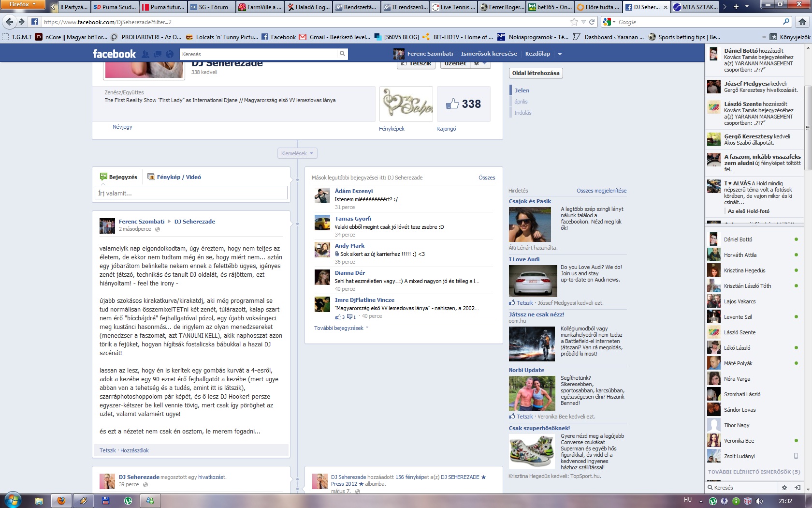812x508 pixels.
Task: Show all tabs list dropdown
Action: tap(747, 7)
